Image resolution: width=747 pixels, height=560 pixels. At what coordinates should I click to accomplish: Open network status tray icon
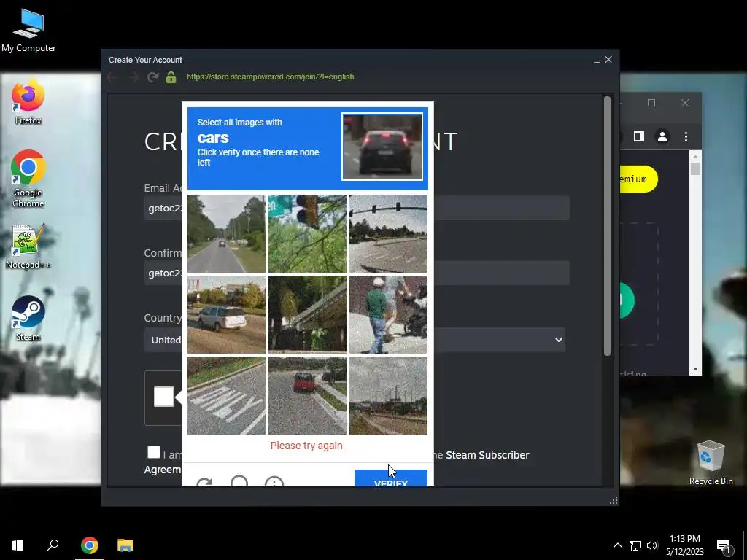click(635, 545)
